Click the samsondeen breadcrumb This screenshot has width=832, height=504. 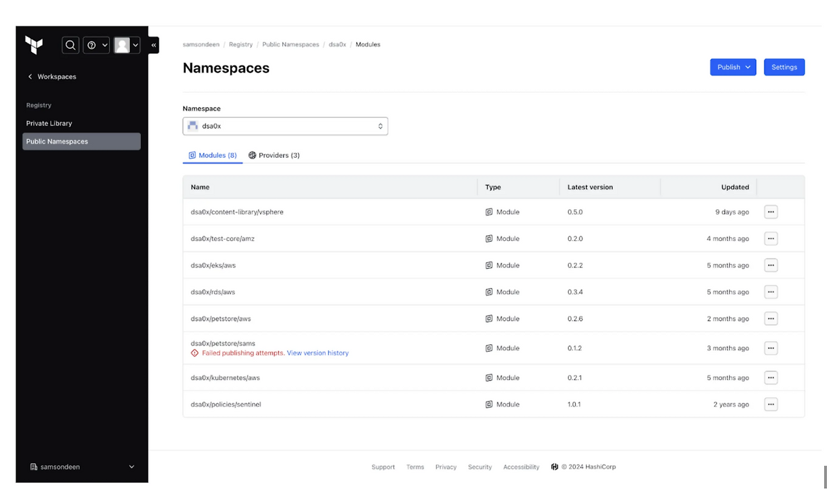point(201,45)
